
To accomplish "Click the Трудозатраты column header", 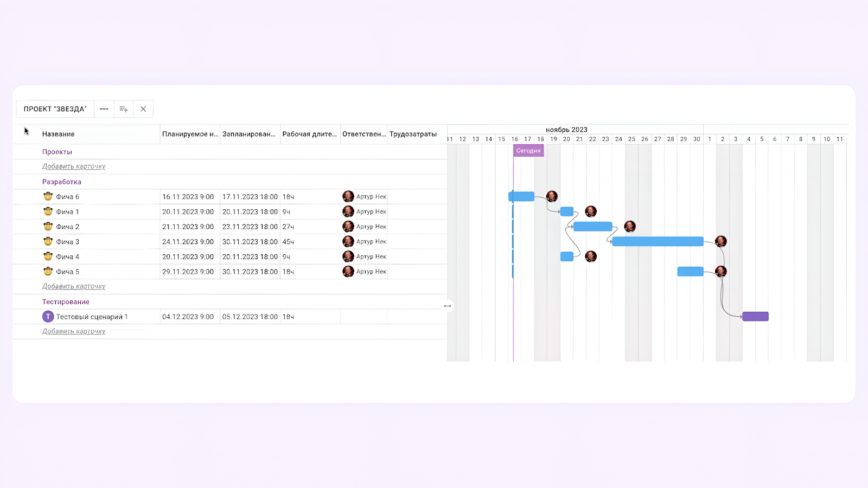I will click(x=413, y=134).
